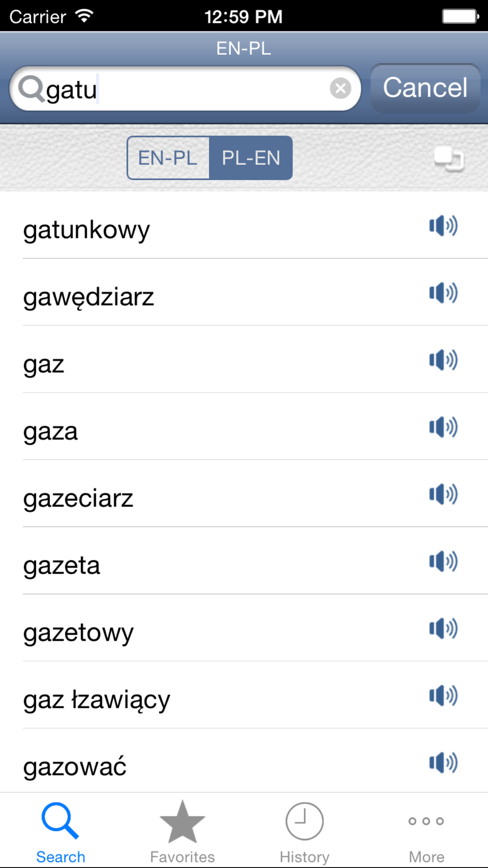Select PL-EN translation direction
488x868 pixels.
point(251,158)
